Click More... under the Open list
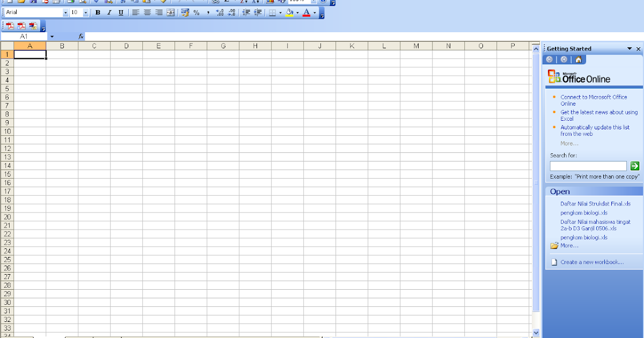This screenshot has width=644, height=338. 568,245
